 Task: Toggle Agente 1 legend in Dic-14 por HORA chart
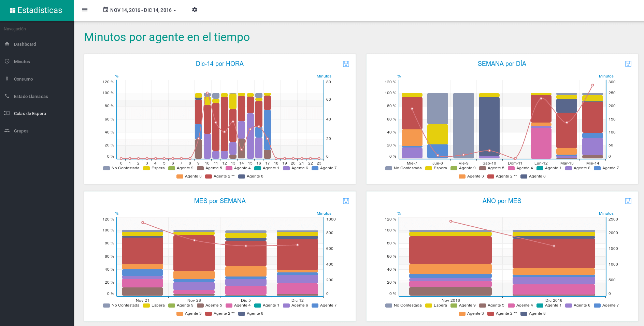point(267,168)
